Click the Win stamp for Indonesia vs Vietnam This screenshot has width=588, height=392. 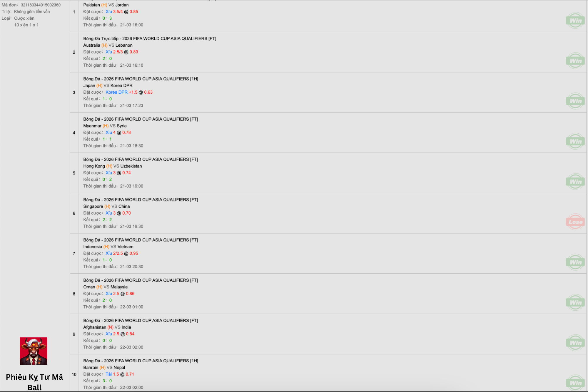pyautogui.click(x=575, y=262)
